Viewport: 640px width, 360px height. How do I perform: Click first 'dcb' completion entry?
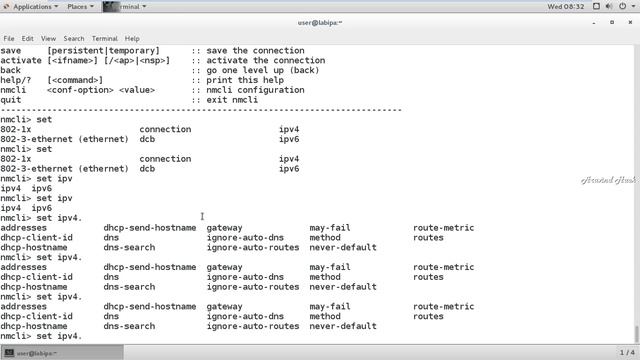tap(147, 139)
